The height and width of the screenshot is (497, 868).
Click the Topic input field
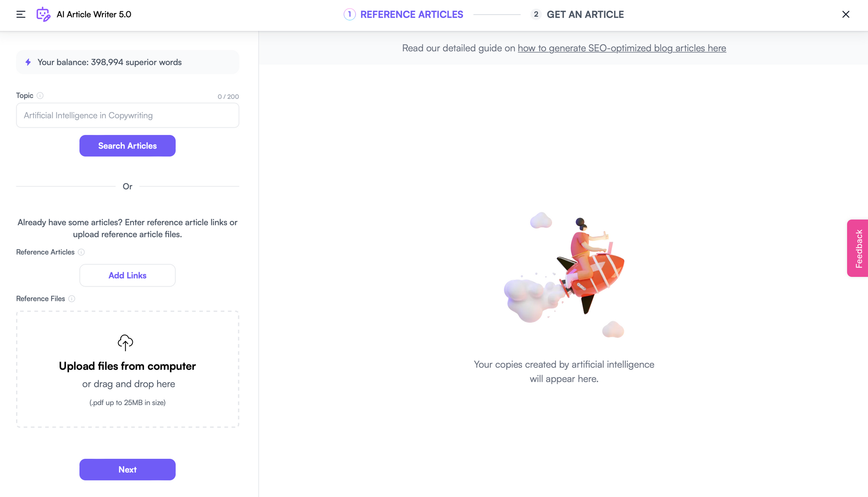click(127, 115)
